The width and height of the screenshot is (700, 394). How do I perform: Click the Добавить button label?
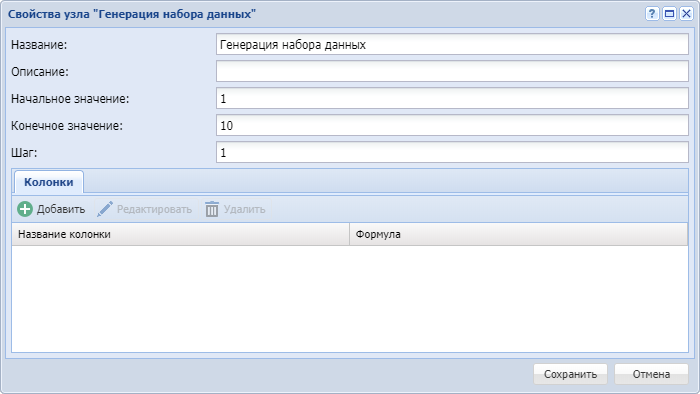point(61,209)
